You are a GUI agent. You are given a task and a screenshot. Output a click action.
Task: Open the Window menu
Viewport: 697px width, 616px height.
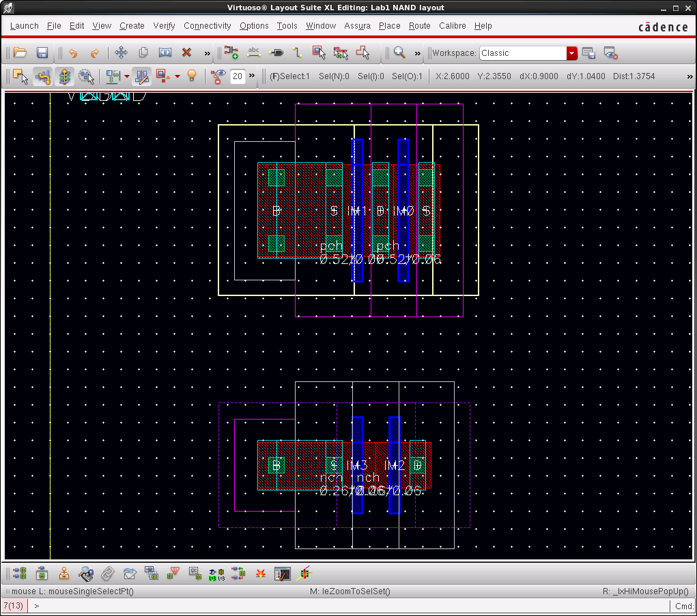pyautogui.click(x=321, y=26)
